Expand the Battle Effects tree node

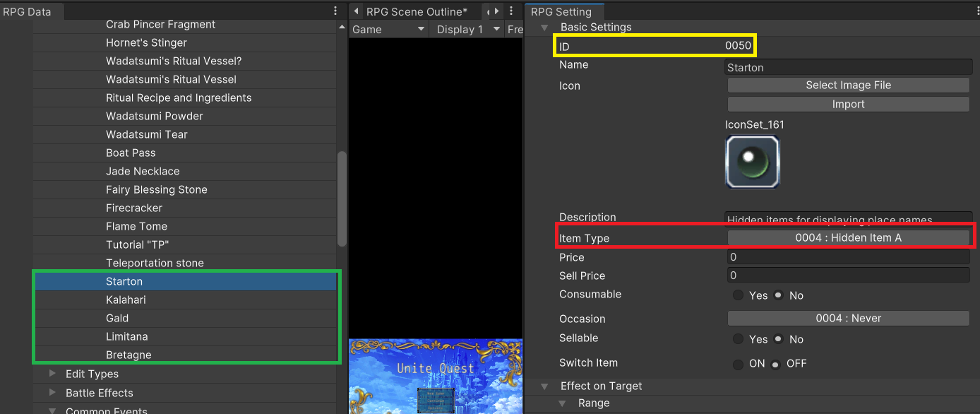tap(52, 392)
